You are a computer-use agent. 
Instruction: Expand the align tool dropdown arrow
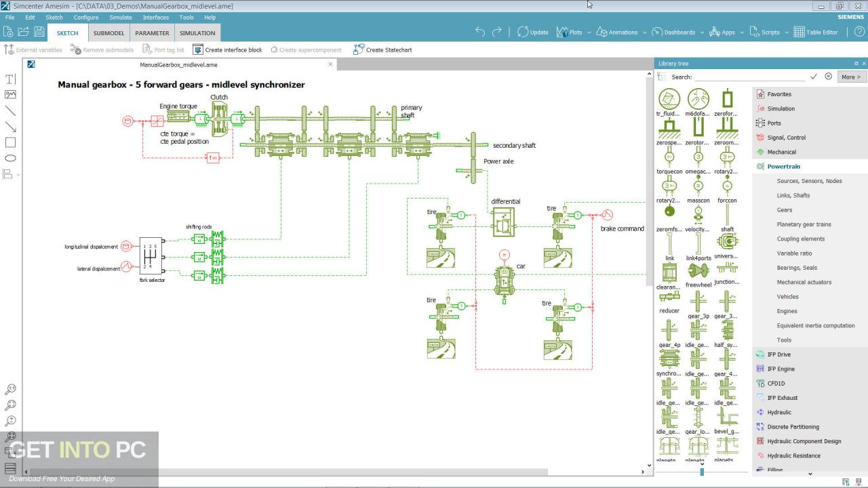(x=18, y=175)
